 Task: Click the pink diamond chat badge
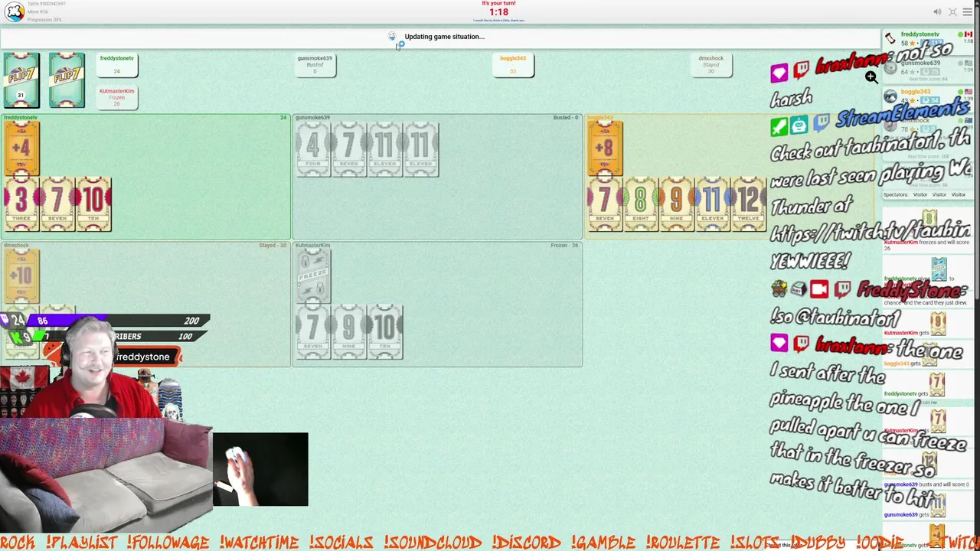pos(779,73)
